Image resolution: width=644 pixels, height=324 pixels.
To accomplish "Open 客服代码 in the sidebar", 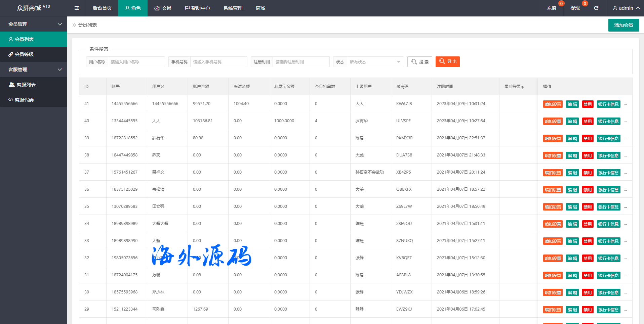I will click(x=34, y=100).
